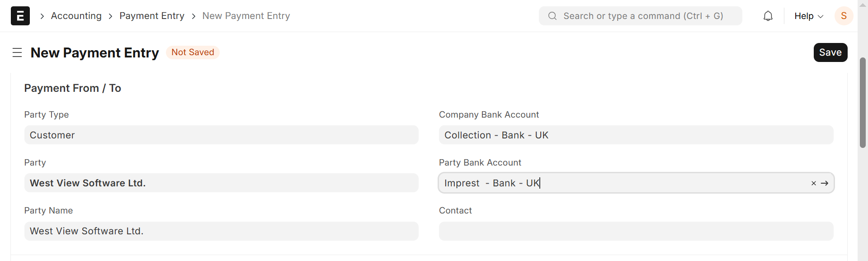
Task: Go to Payment Entry breadcrumb
Action: click(152, 16)
